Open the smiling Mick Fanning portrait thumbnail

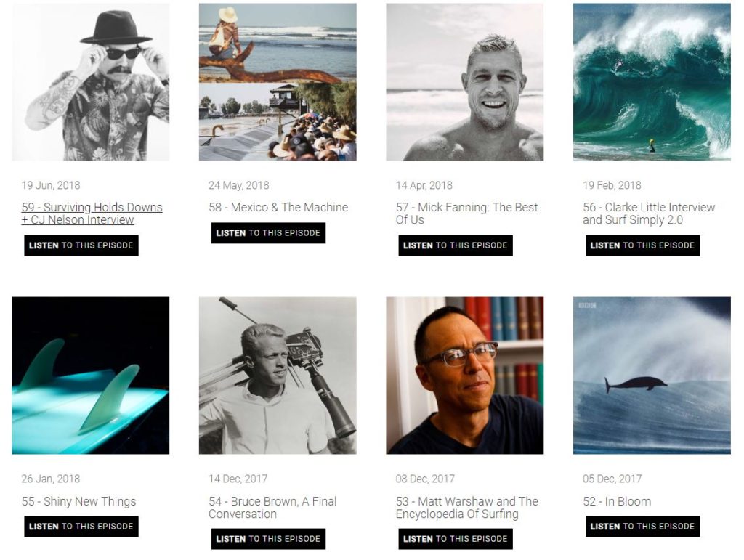(464, 82)
